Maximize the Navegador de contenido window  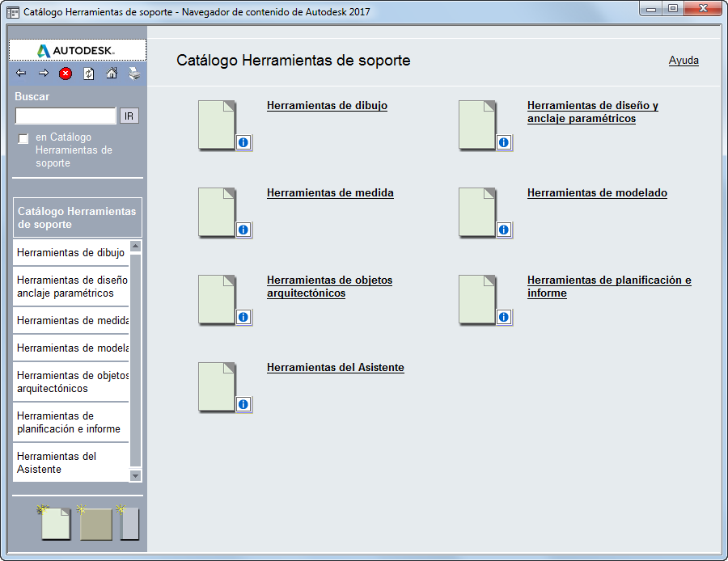click(x=673, y=9)
